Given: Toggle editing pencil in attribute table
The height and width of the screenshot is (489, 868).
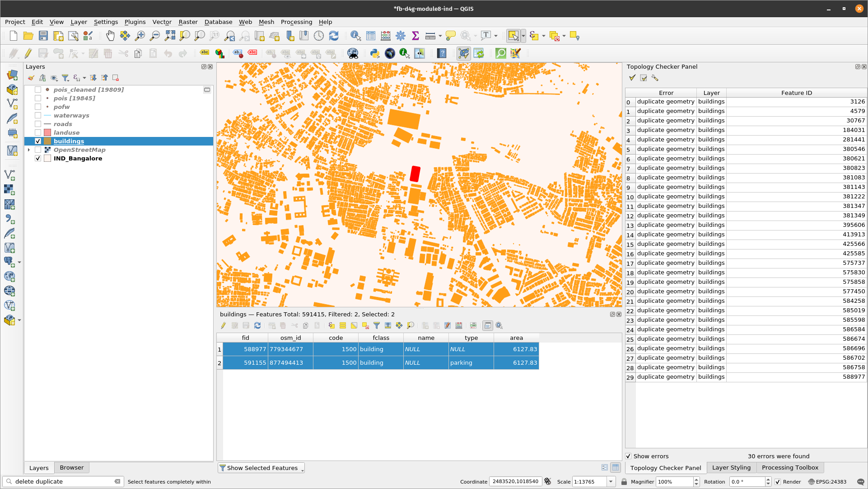Looking at the screenshot, I should click(223, 325).
